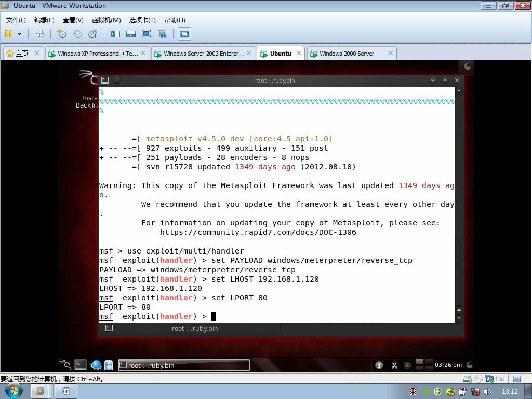Open the terminal window menu icon
Image resolution: width=532 pixels, height=399 pixels.
(x=105, y=80)
